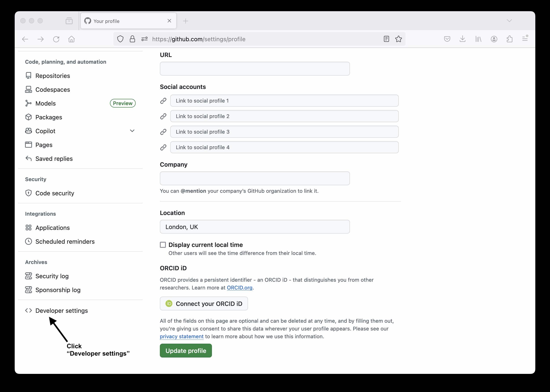Open Code security shield icon

pos(29,193)
